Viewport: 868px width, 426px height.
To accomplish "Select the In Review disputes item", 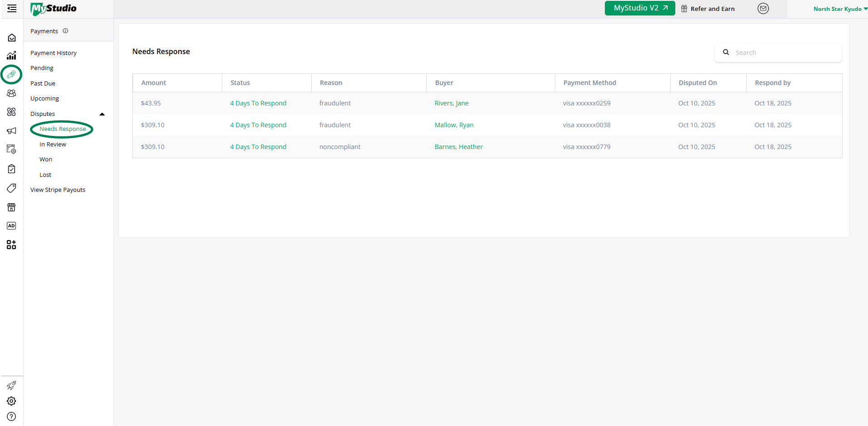I will [53, 145].
